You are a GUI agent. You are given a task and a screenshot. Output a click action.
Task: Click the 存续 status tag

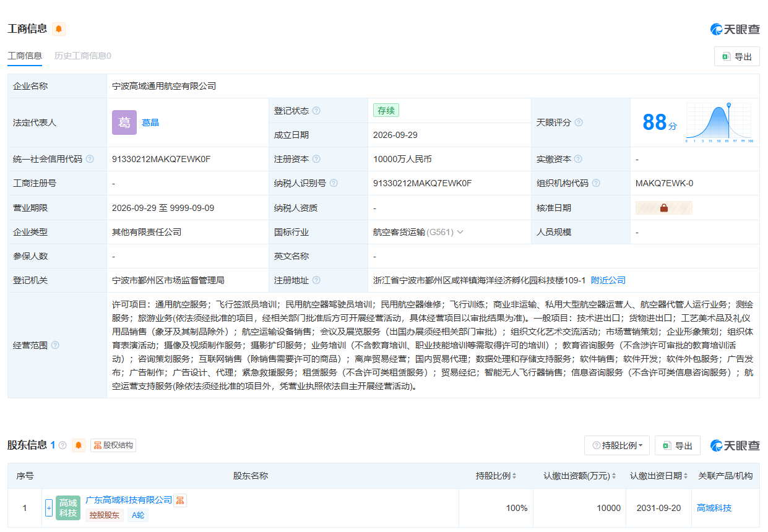pyautogui.click(x=386, y=111)
